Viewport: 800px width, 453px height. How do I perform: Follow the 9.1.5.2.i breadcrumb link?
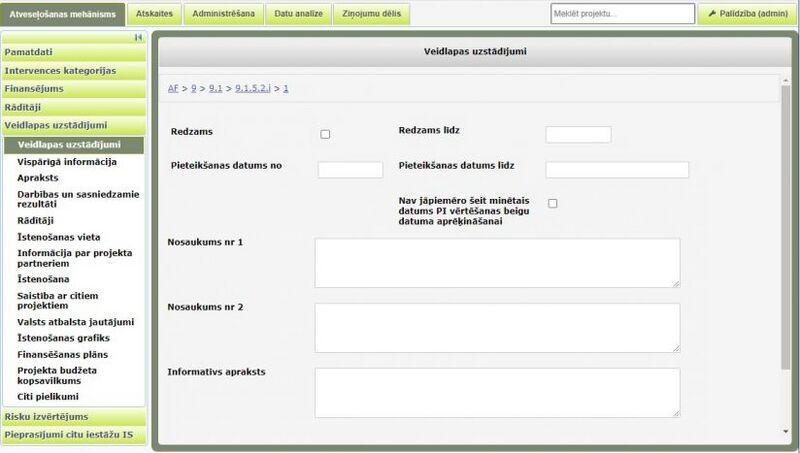point(254,89)
